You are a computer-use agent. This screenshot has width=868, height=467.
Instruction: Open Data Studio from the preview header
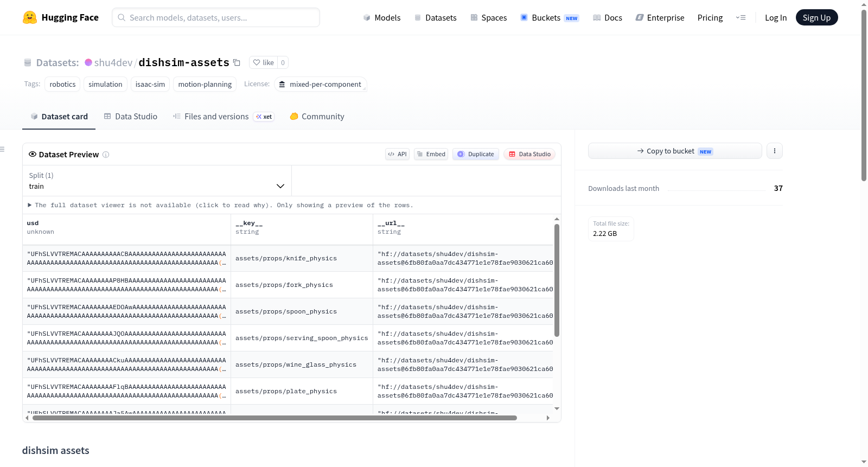(529, 154)
